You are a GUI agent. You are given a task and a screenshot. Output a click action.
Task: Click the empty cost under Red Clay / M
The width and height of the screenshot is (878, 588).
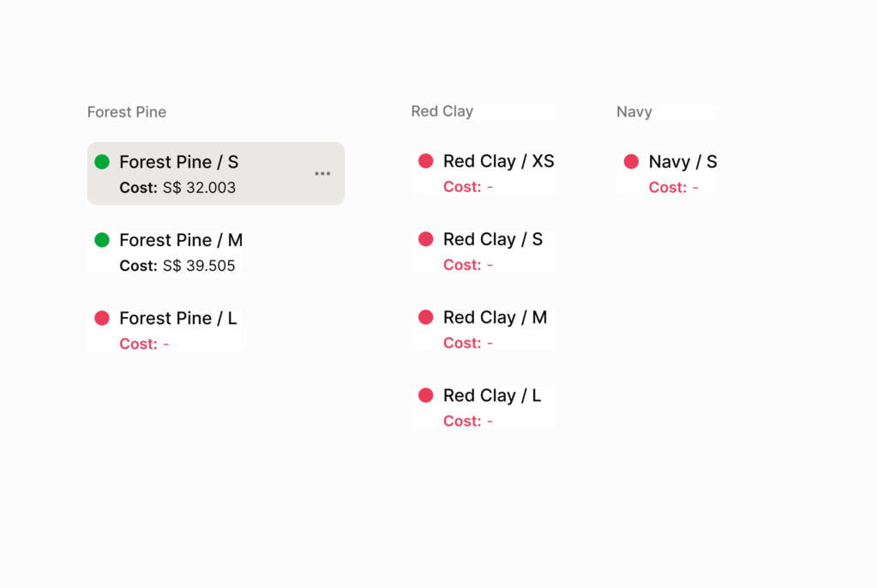coord(490,344)
